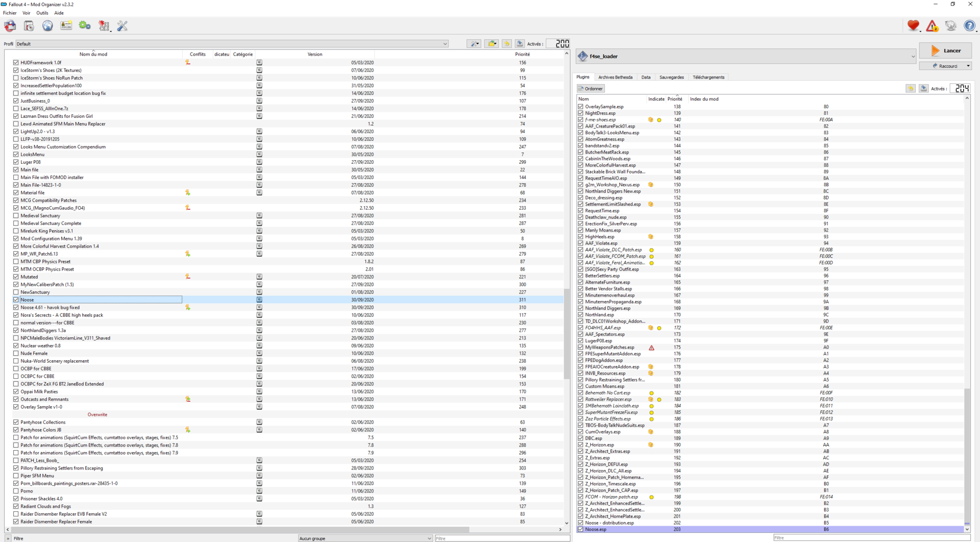Disable the Noose.esp plugin checkbox
980x542 pixels.
click(580, 529)
